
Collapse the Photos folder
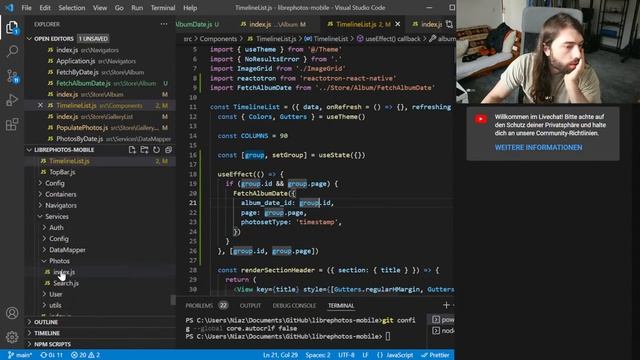(59, 261)
